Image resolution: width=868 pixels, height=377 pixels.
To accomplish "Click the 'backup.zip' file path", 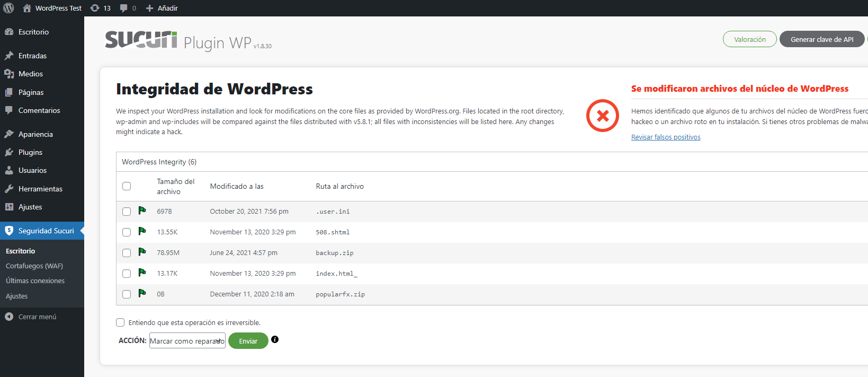I will 335,253.
